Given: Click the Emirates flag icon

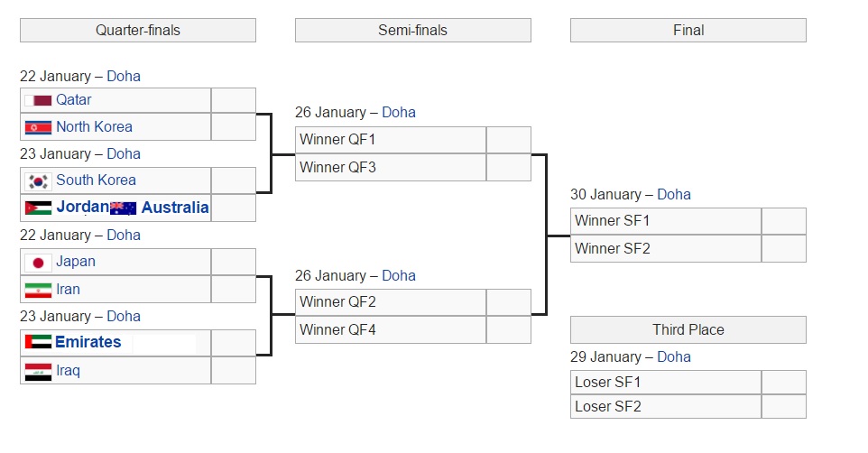Looking at the screenshot, I should coord(38,343).
